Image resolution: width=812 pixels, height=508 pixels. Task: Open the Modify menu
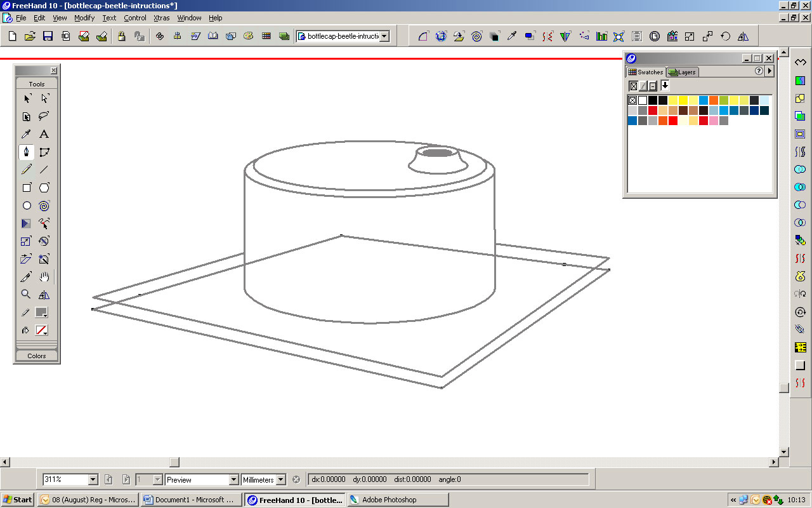[x=84, y=18]
